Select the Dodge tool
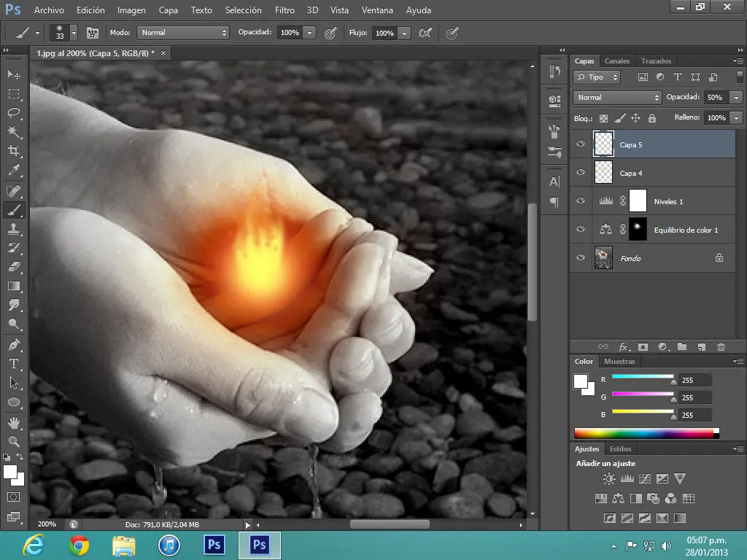This screenshot has width=747, height=560. [x=14, y=324]
